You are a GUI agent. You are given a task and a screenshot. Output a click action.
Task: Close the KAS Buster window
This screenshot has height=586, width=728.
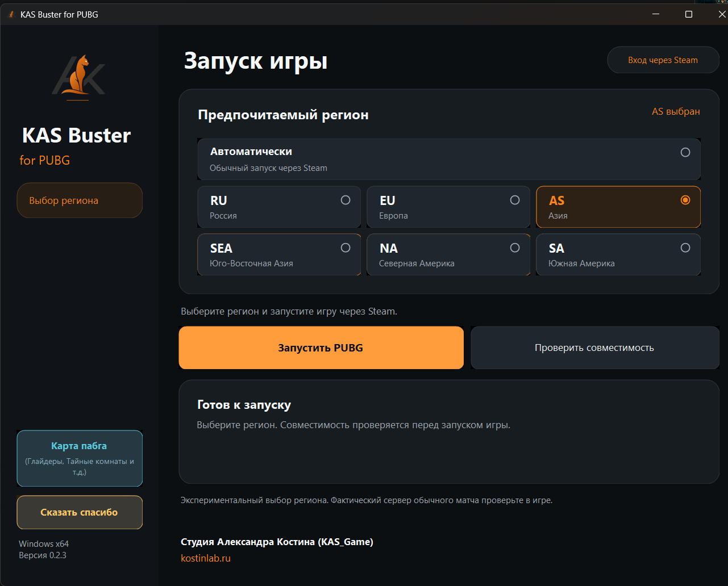pos(722,14)
